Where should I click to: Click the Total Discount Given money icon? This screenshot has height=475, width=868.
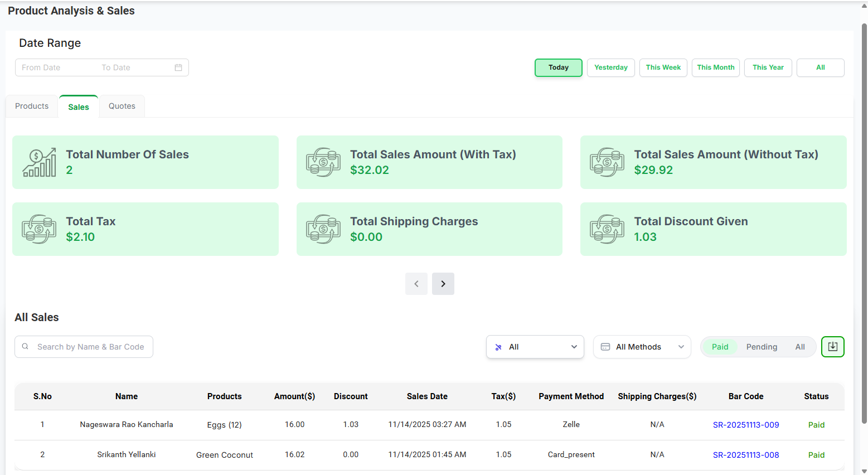[x=607, y=229]
